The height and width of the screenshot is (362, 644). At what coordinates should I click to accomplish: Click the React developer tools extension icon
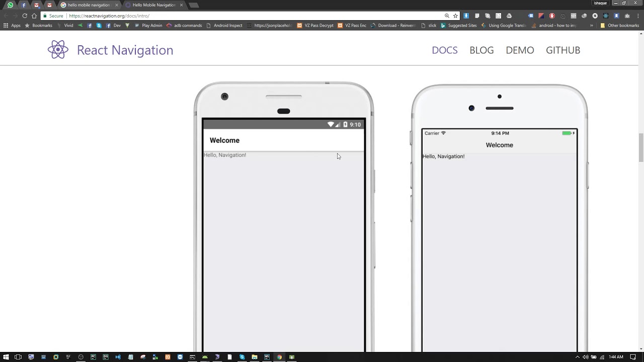[x=606, y=16]
